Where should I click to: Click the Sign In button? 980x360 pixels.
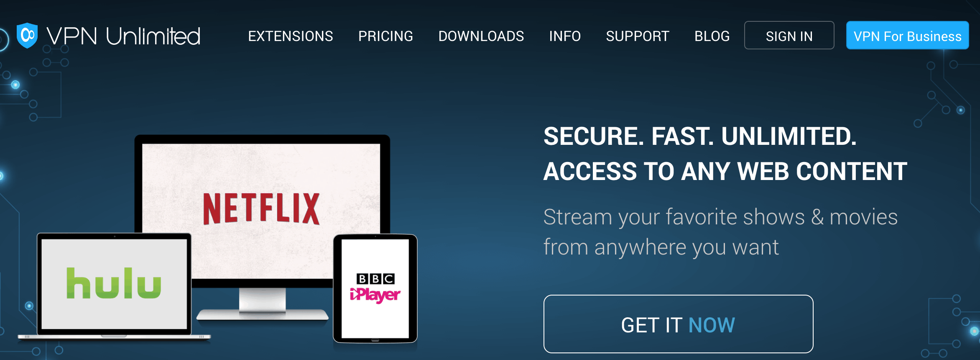click(x=789, y=36)
